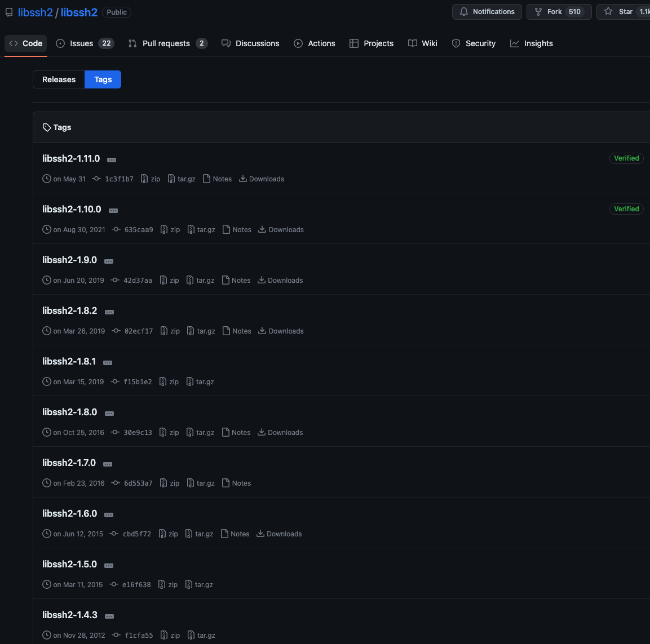Open tag libssh2-1.4.3

click(x=70, y=615)
